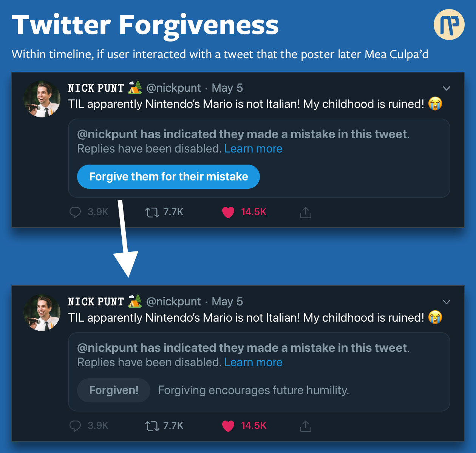476x453 pixels.
Task: Click the NP logo in the top corner
Action: 449,25
